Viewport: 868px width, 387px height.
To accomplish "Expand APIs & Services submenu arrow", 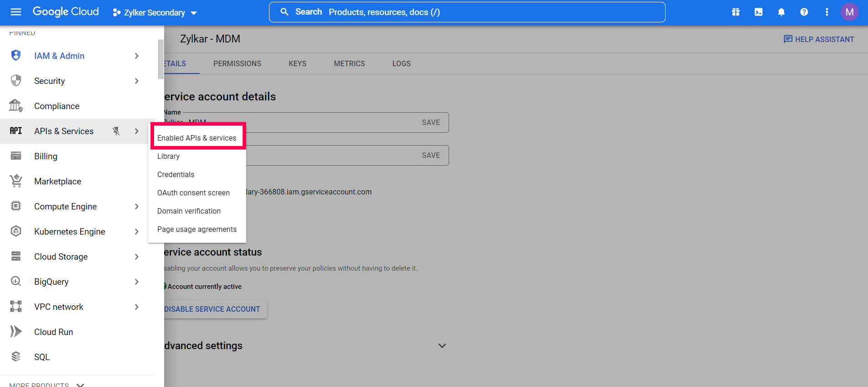I will click(x=137, y=131).
